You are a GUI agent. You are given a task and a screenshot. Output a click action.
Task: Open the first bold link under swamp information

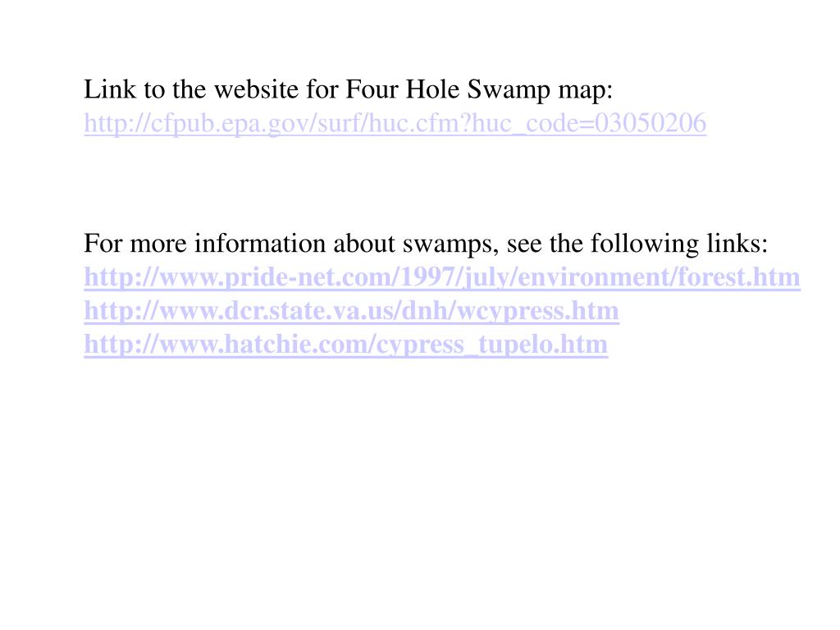442,277
